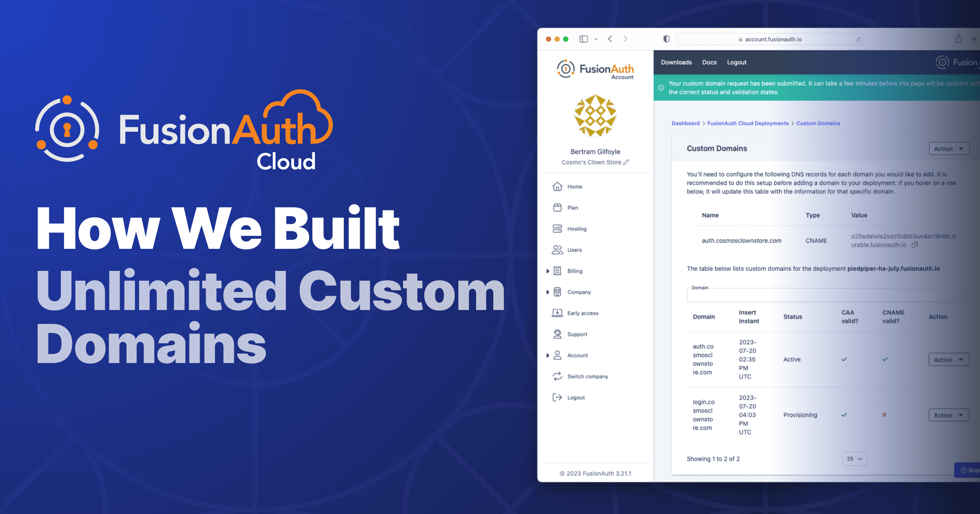This screenshot has height=514, width=980.
Task: Click the Bertram Gilfoyle avatar image
Action: pos(595,115)
